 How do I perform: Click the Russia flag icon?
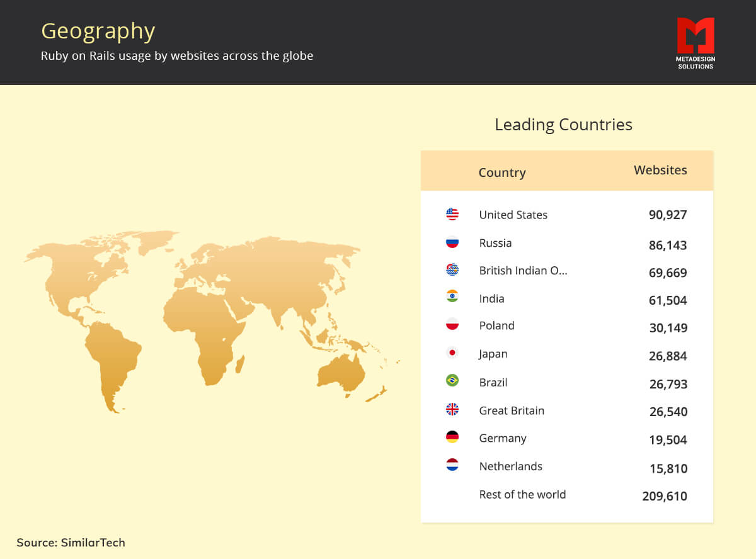tap(452, 242)
